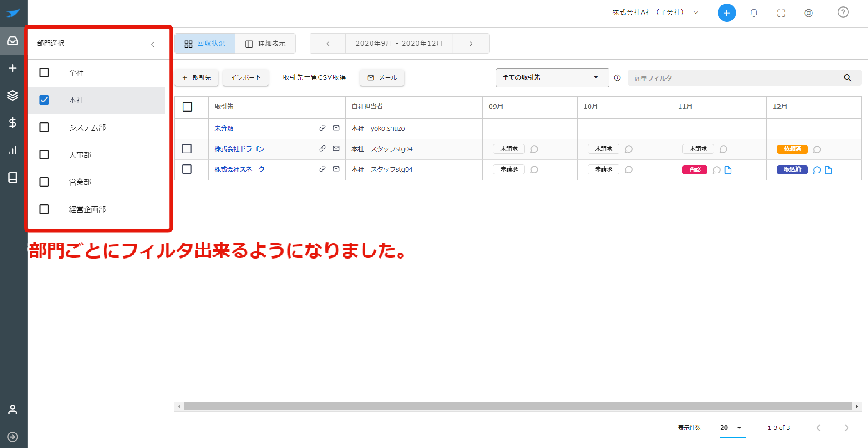Select the 株式会社ドラゴン row checkbox
Viewport: 868px width, 448px height.
point(187,149)
